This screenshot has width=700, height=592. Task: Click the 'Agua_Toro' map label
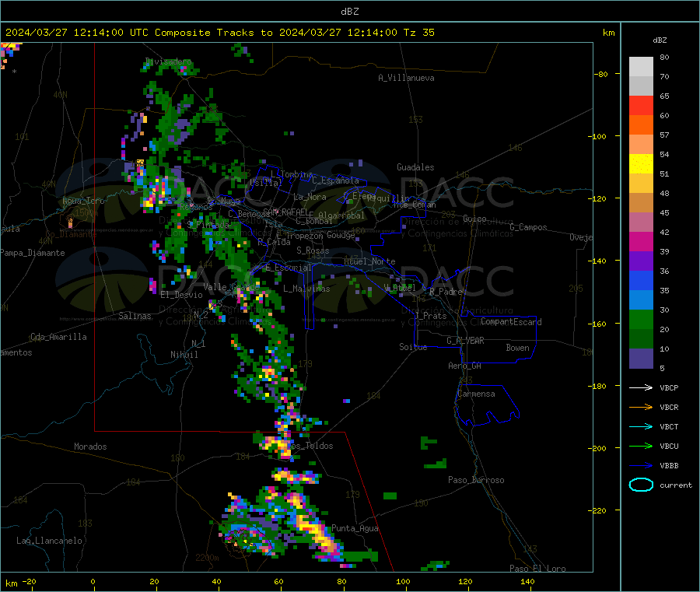click(83, 201)
